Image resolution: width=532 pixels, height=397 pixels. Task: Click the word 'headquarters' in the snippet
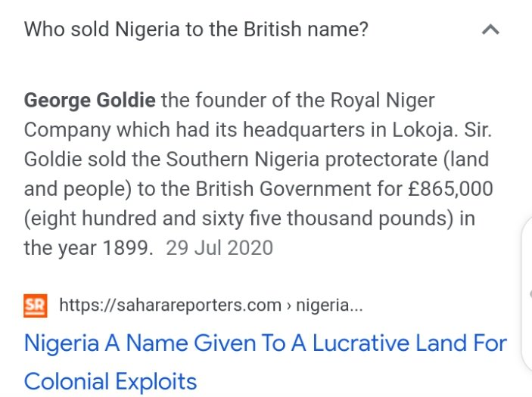click(304, 130)
